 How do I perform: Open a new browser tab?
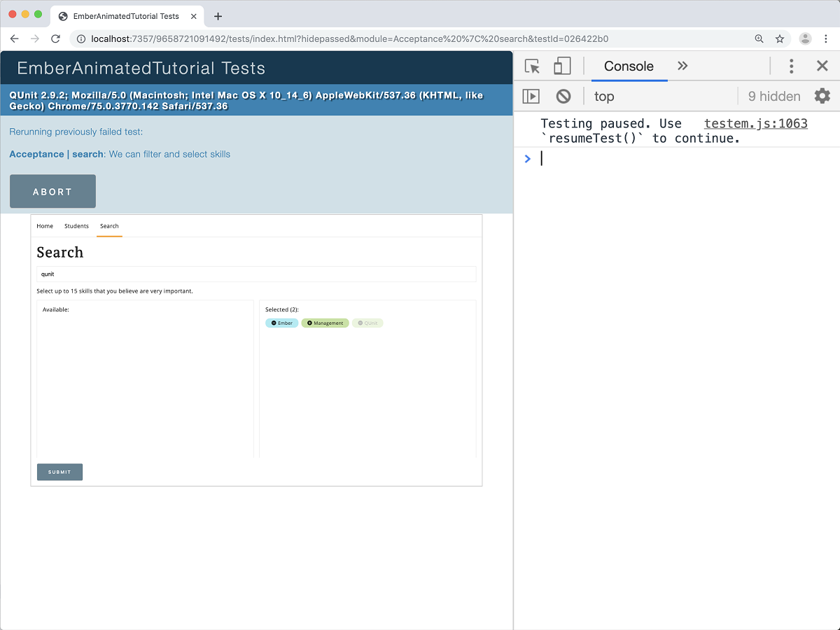click(x=218, y=16)
